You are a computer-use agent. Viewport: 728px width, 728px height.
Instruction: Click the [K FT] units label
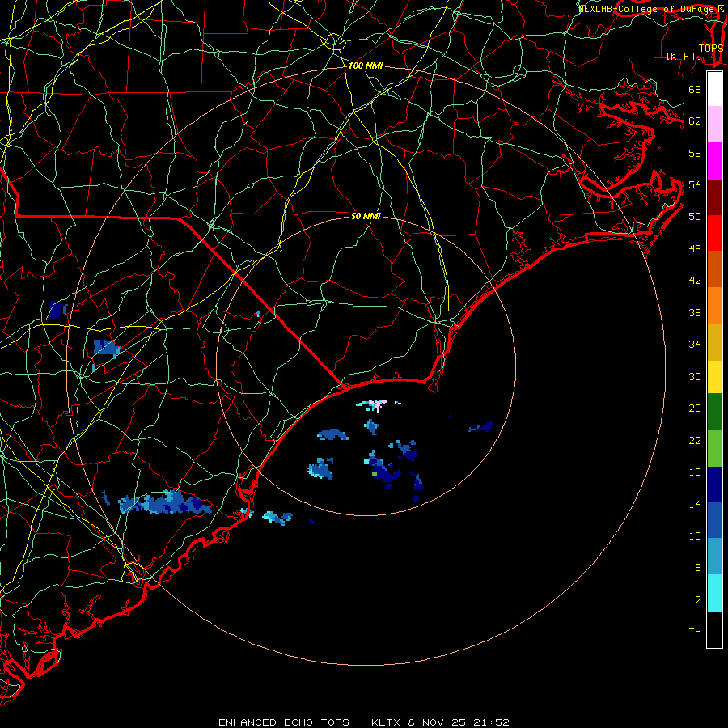click(684, 56)
